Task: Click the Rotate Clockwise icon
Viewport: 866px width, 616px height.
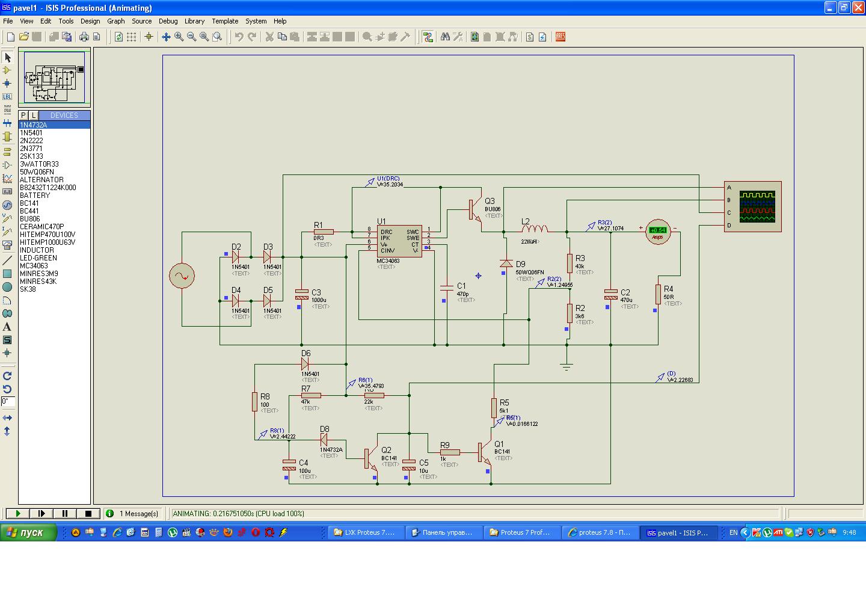Action: [x=7, y=376]
